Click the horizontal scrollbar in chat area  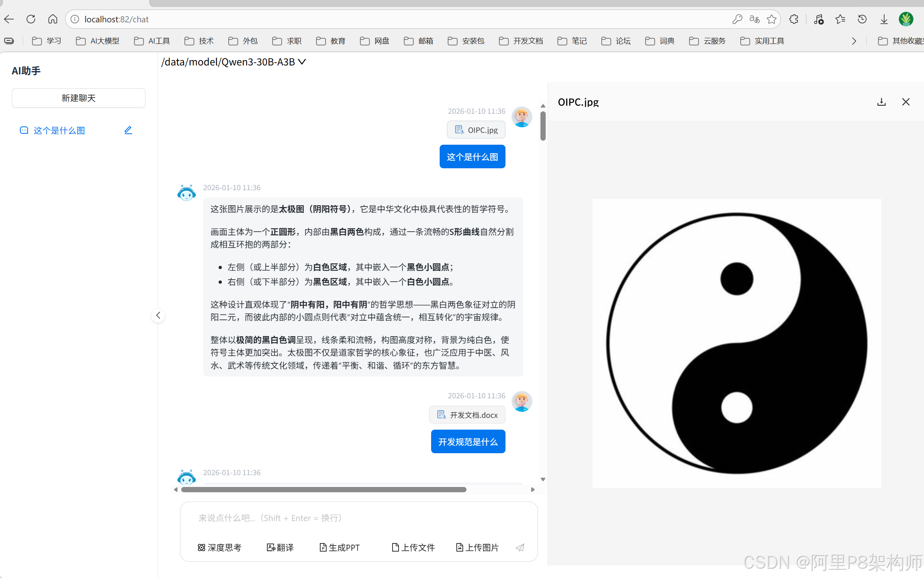click(323, 489)
